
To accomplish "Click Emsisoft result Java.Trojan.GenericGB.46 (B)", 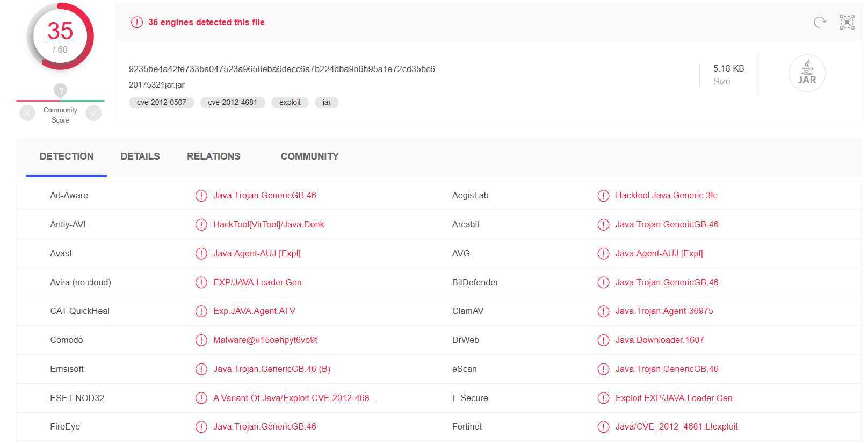I will [272, 369].
